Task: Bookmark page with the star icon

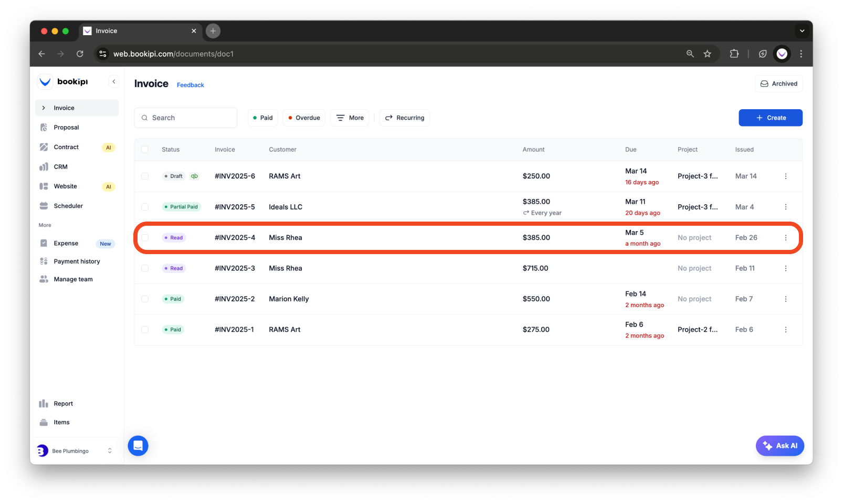Action: pos(707,54)
